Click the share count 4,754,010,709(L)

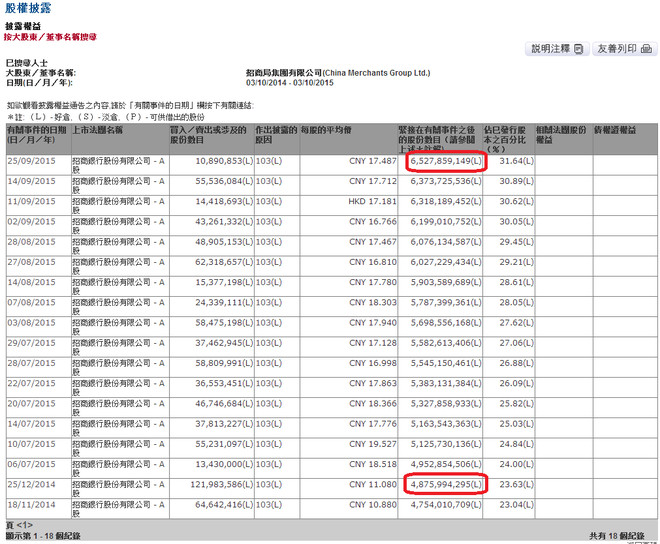(x=446, y=504)
